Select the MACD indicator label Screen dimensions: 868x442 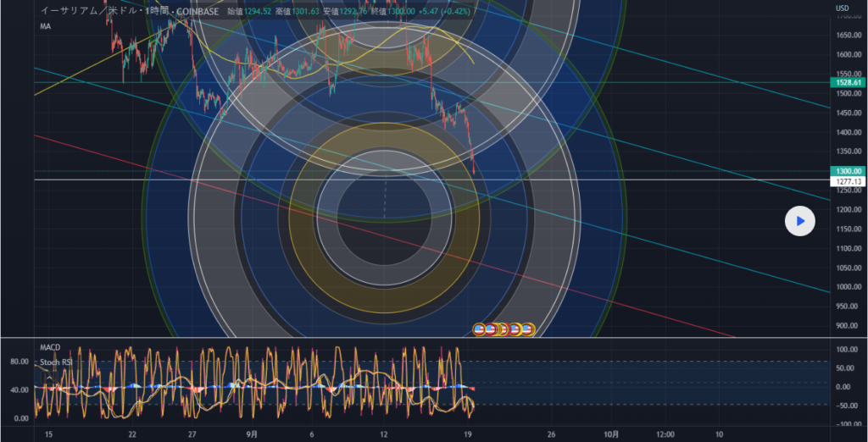click(52, 348)
